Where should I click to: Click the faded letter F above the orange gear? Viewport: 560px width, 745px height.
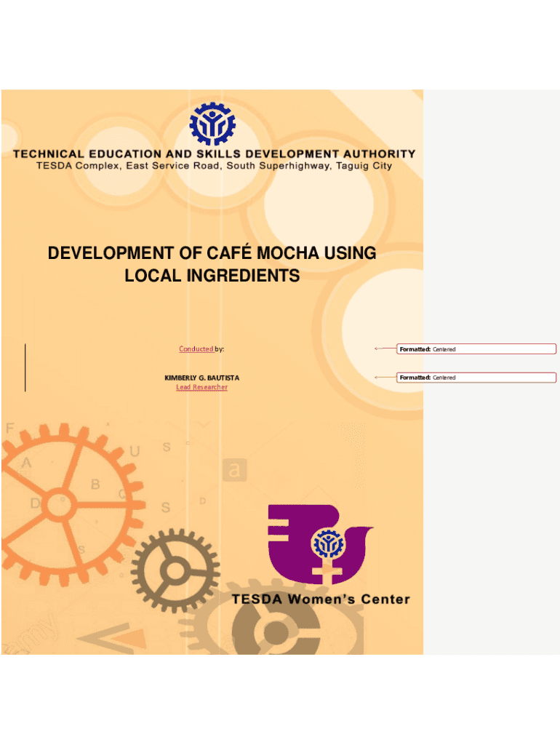click(x=10, y=429)
